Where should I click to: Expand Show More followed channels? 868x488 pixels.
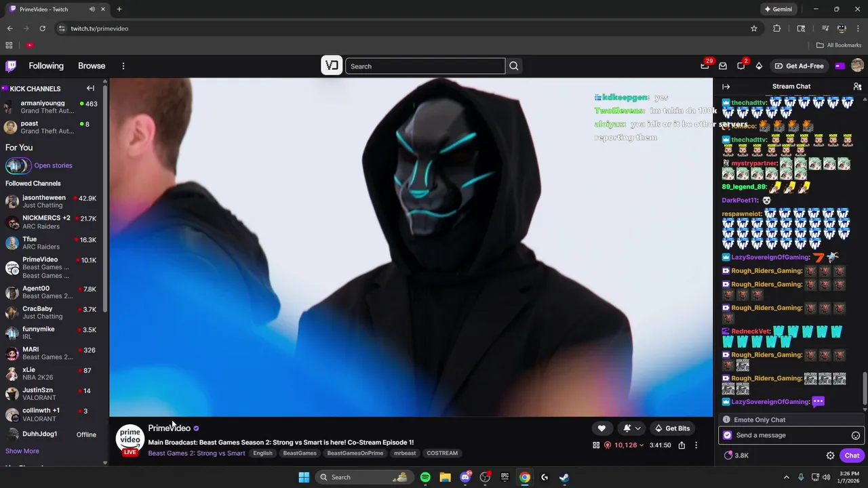point(22,451)
